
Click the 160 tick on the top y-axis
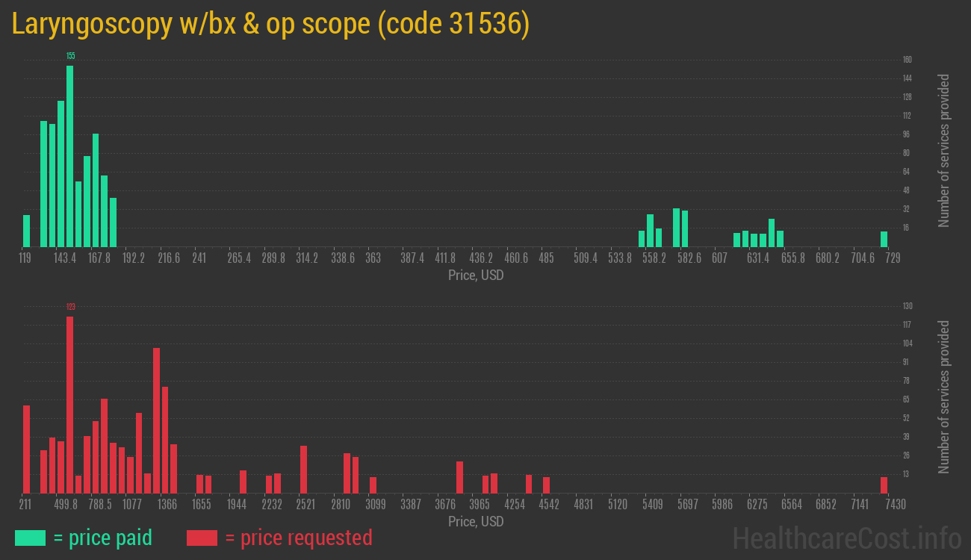coord(907,60)
